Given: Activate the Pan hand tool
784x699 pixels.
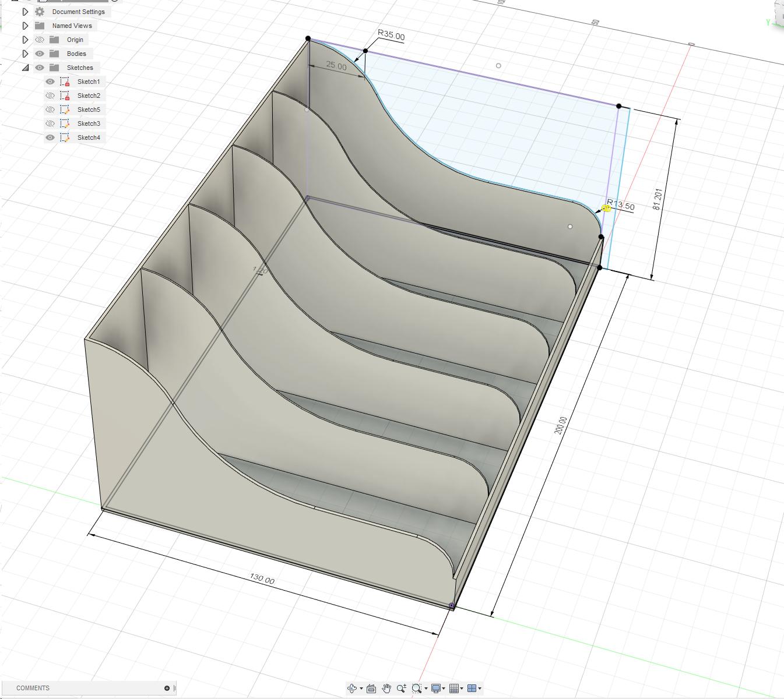Looking at the screenshot, I should (x=386, y=688).
